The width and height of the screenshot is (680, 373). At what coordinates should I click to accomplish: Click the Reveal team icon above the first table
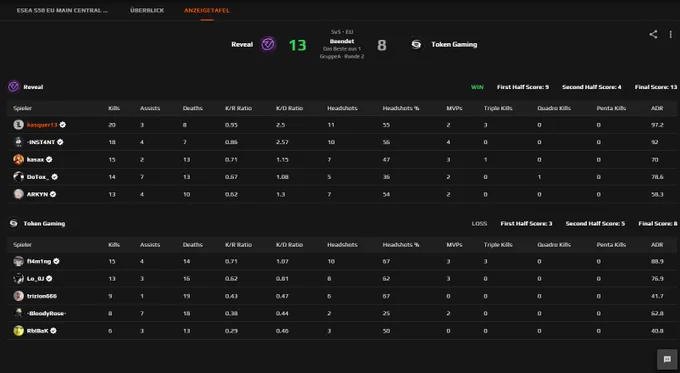(13, 87)
